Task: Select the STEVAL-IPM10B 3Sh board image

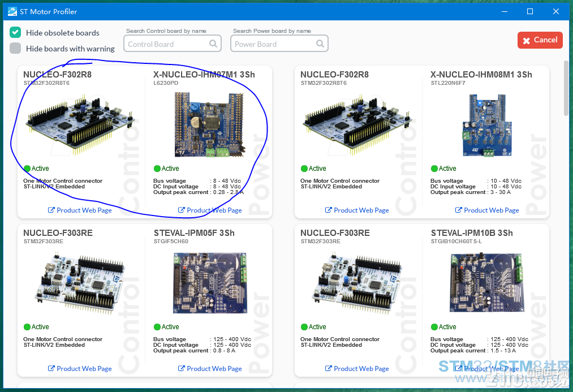Action: click(487, 283)
